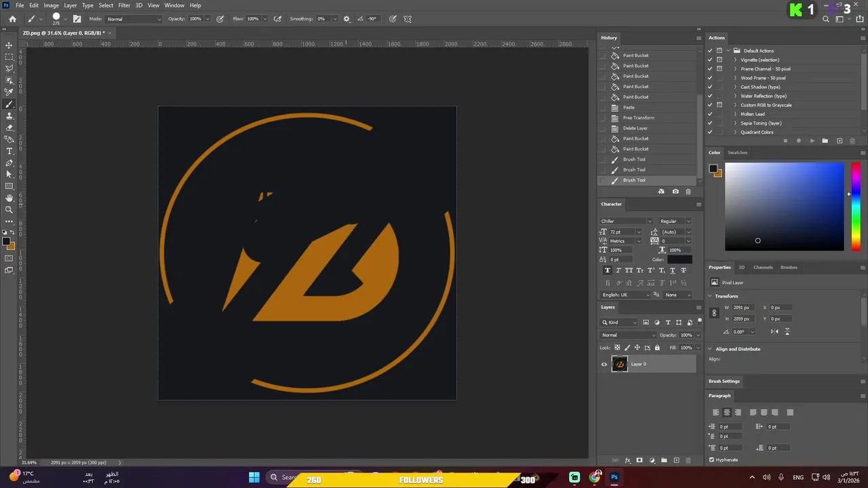The image size is (868, 488).
Task: Play selected action in Actions panel
Action: [x=812, y=141]
